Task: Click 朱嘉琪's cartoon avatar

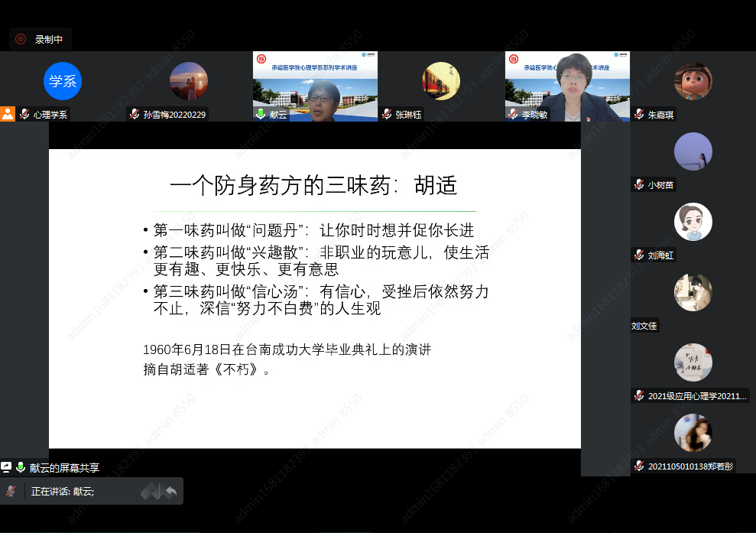Action: coord(693,81)
